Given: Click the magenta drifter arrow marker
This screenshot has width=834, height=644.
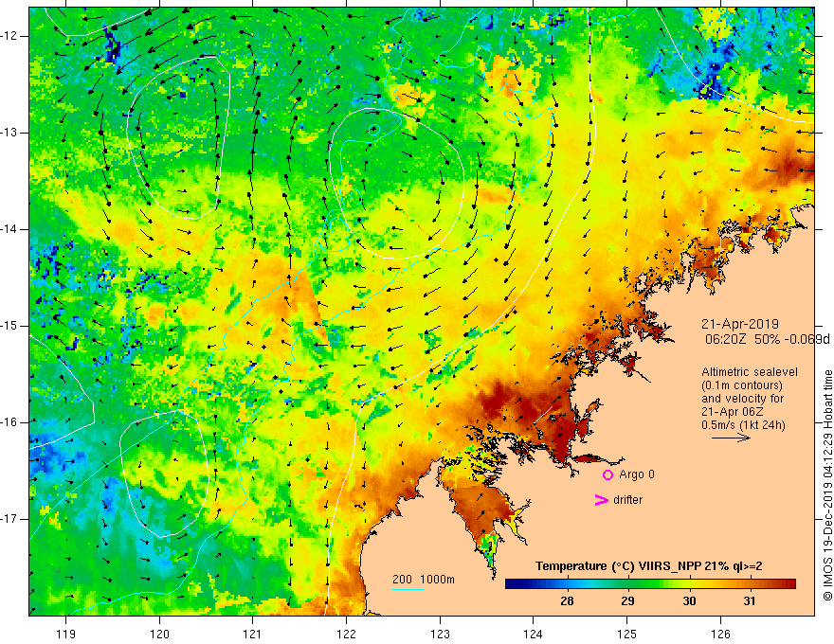Looking at the screenshot, I should pos(601,500).
